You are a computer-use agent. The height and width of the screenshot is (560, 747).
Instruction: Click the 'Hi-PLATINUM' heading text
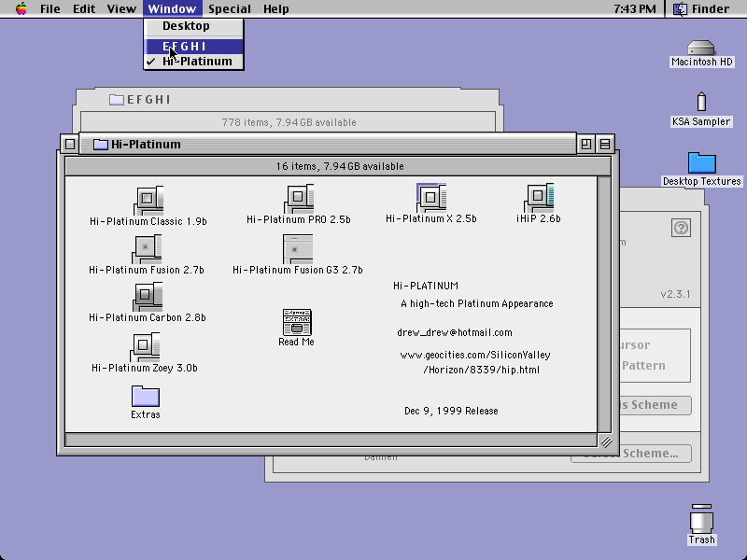tap(426, 286)
